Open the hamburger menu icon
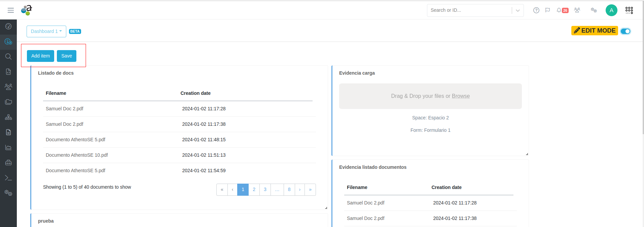Screen dimensions: 644x227 [x=11, y=10]
